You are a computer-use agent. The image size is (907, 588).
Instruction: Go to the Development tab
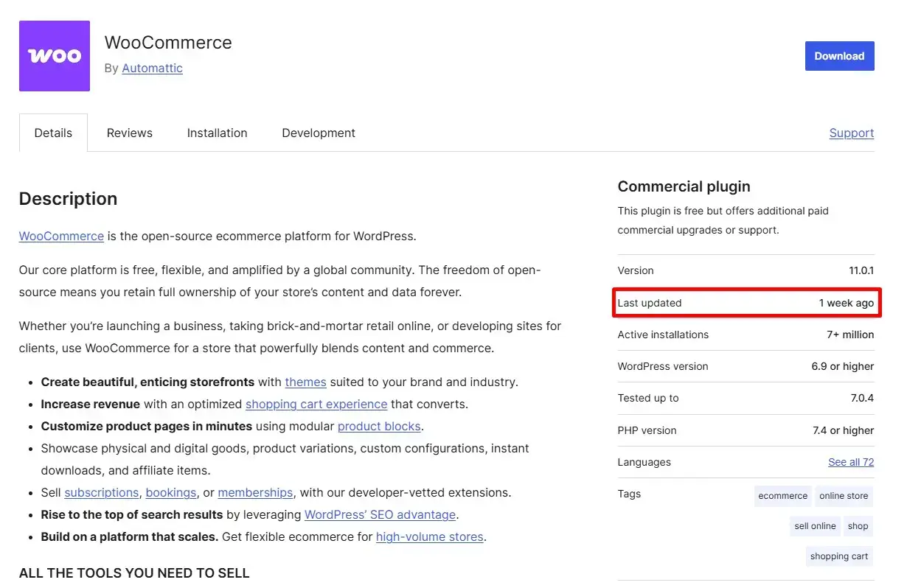pos(319,133)
